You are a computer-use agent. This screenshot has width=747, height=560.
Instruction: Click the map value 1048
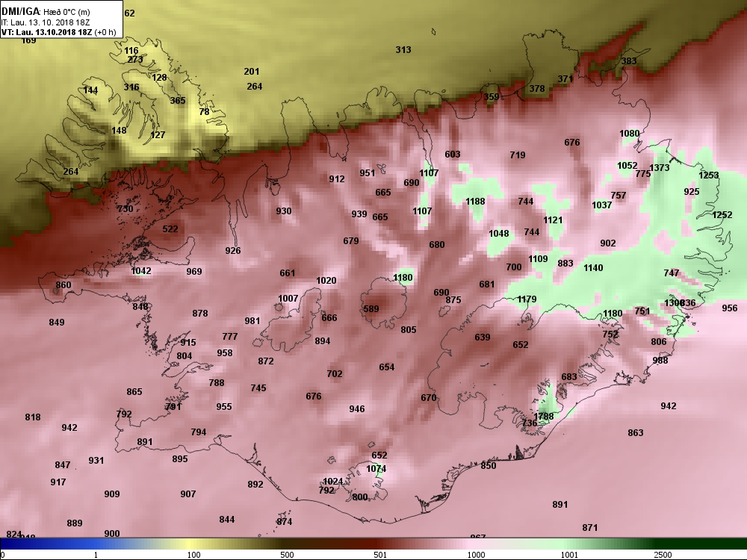[499, 233]
